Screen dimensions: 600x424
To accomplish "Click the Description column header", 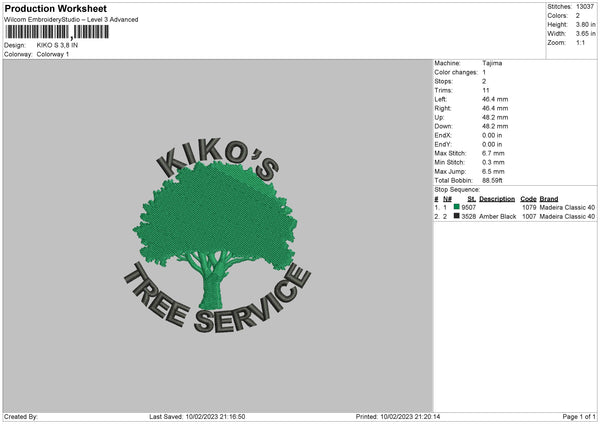I will [497, 199].
